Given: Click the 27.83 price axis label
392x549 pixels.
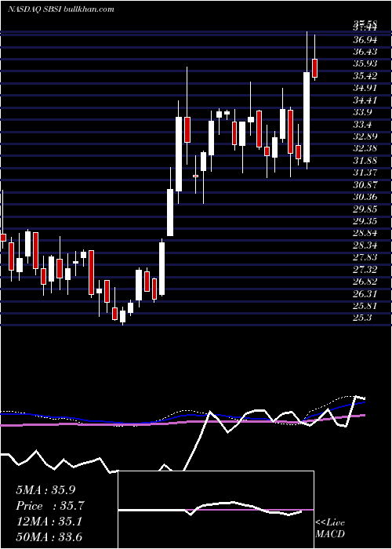Looking at the screenshot, I should pos(365,257).
